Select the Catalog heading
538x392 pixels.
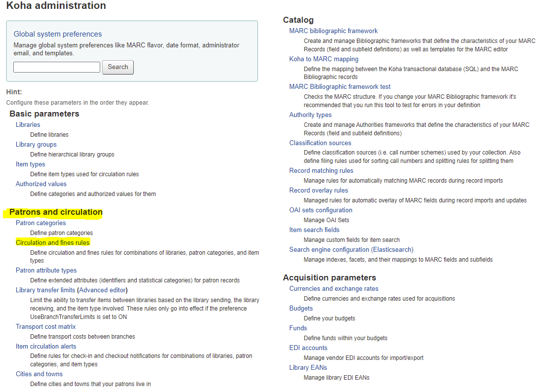pos(298,20)
